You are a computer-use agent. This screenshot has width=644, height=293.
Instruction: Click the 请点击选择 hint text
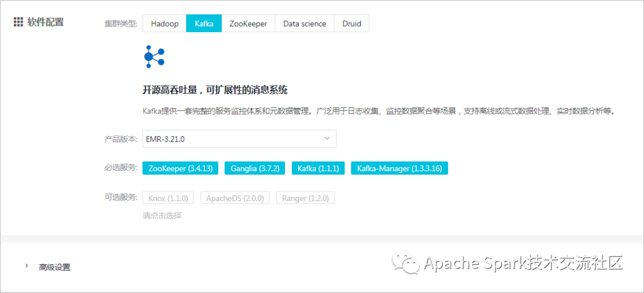pos(162,215)
